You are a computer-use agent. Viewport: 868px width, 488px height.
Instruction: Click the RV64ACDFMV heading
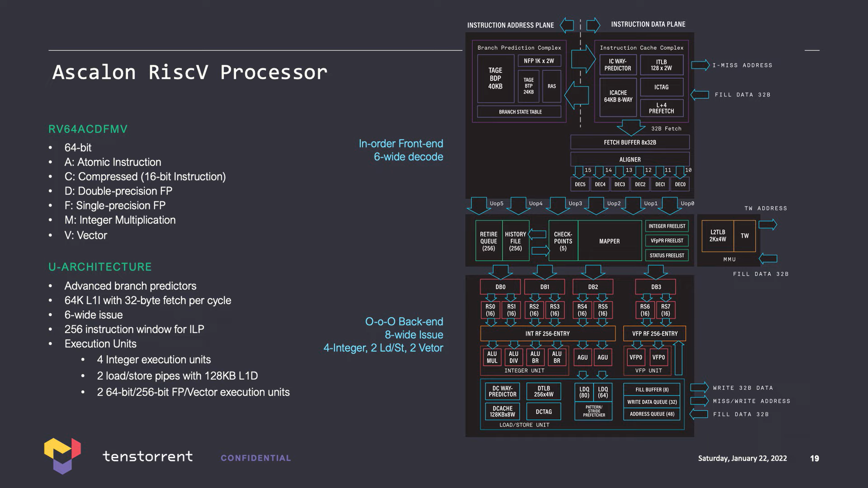point(88,129)
